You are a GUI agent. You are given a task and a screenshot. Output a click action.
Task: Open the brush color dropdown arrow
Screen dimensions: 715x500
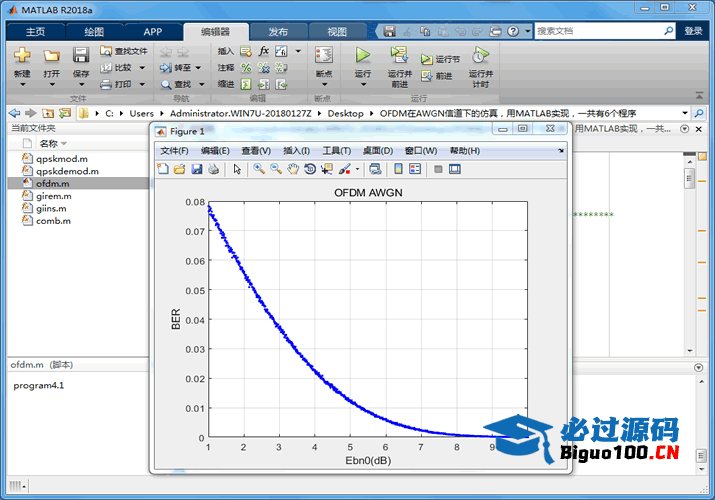[x=357, y=169]
